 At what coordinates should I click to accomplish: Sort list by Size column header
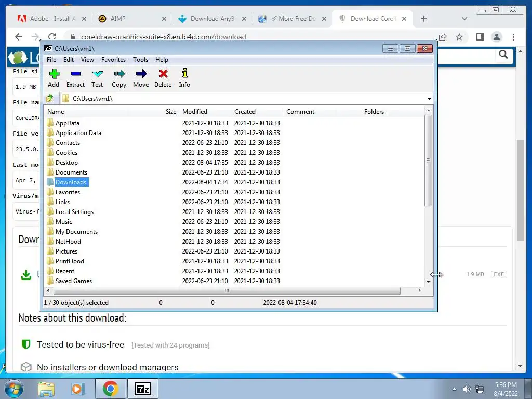pos(153,112)
